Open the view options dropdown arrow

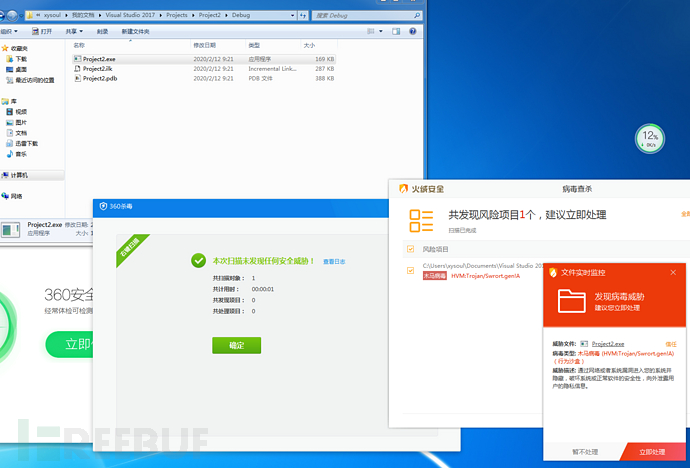(x=381, y=31)
